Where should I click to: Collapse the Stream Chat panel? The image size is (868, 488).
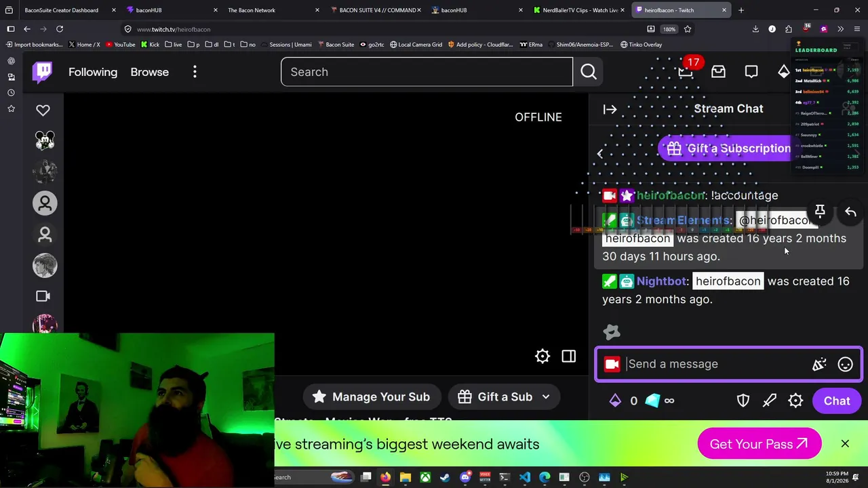coord(610,109)
